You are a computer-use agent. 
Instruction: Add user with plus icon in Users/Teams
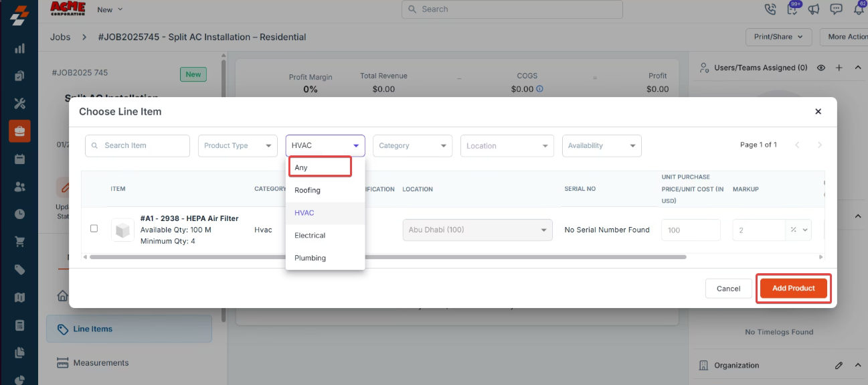pyautogui.click(x=839, y=68)
